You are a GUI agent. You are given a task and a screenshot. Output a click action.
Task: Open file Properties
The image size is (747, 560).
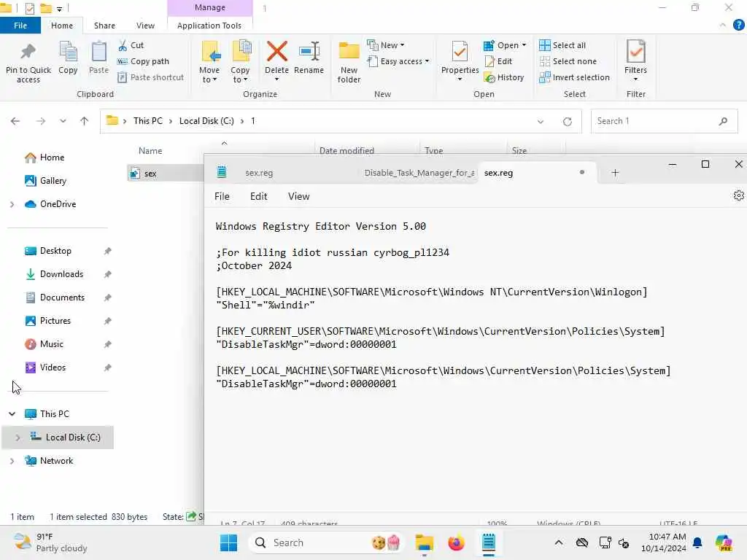[460, 62]
